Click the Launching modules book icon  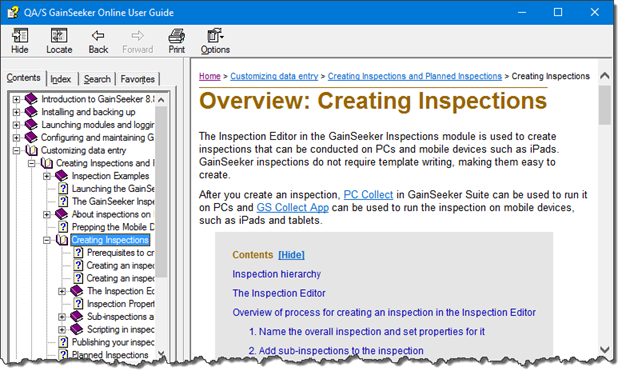pos(31,124)
